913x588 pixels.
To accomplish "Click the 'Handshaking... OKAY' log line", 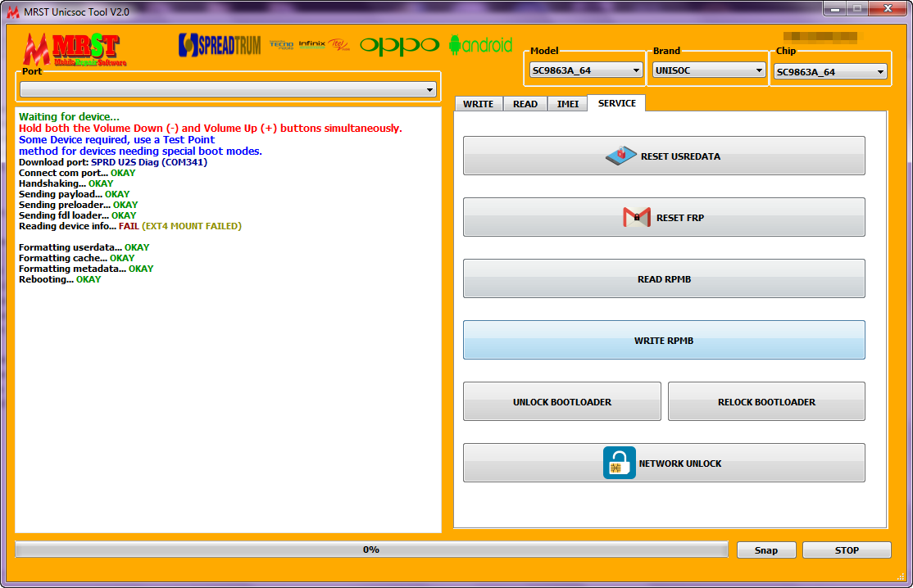I will 66,183.
